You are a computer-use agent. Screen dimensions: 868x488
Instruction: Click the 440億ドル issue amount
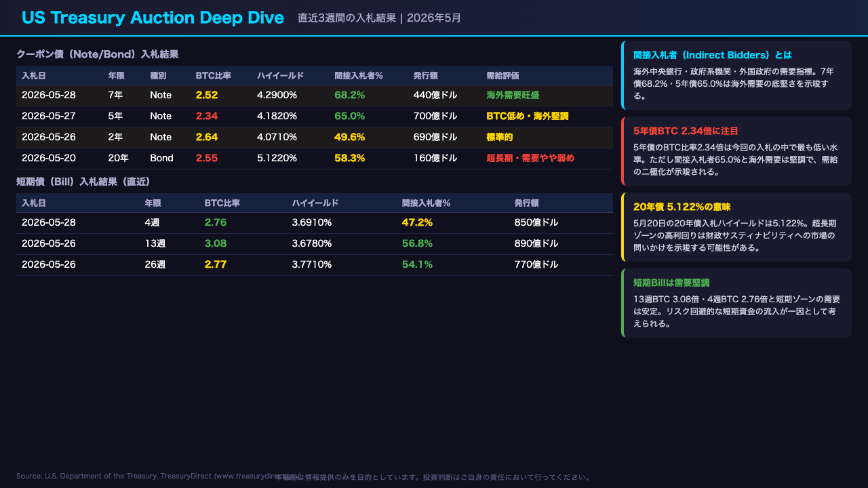435,95
